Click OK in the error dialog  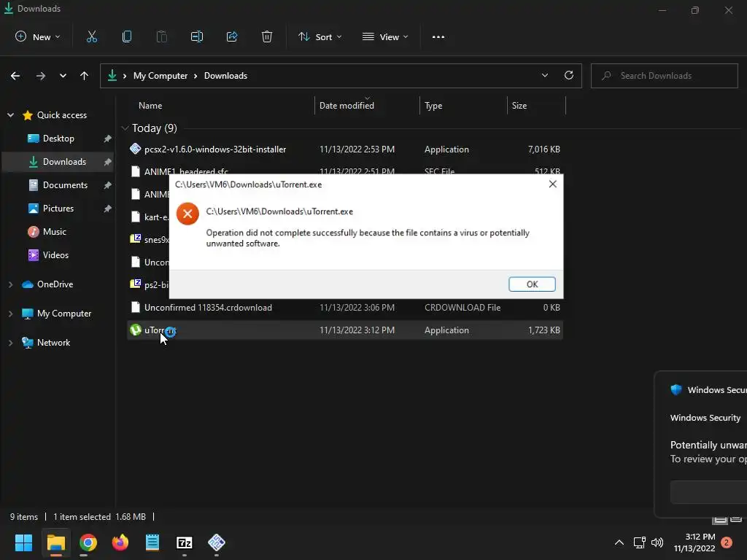tap(532, 284)
